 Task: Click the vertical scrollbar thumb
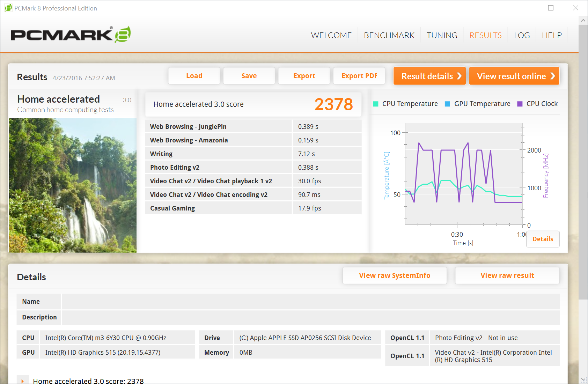583,162
